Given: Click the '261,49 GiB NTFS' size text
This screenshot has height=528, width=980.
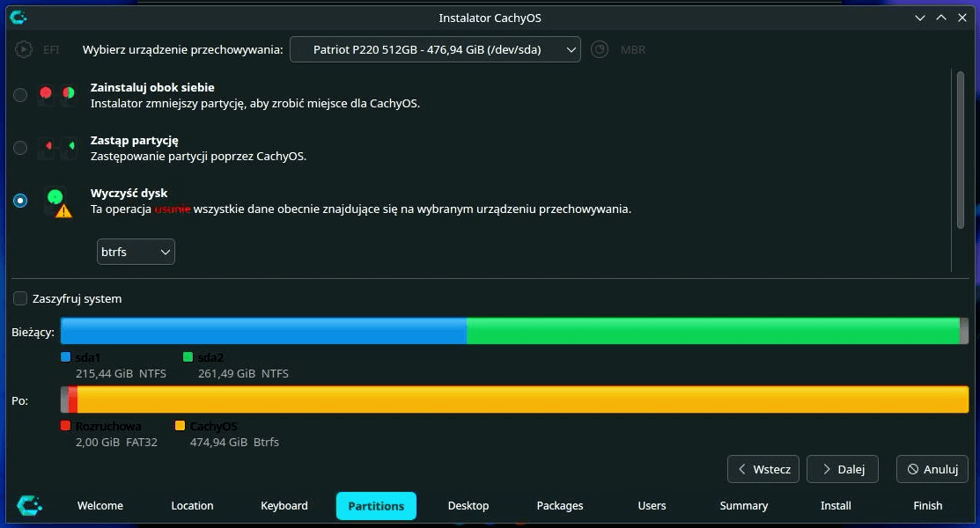Looking at the screenshot, I should (x=243, y=374).
